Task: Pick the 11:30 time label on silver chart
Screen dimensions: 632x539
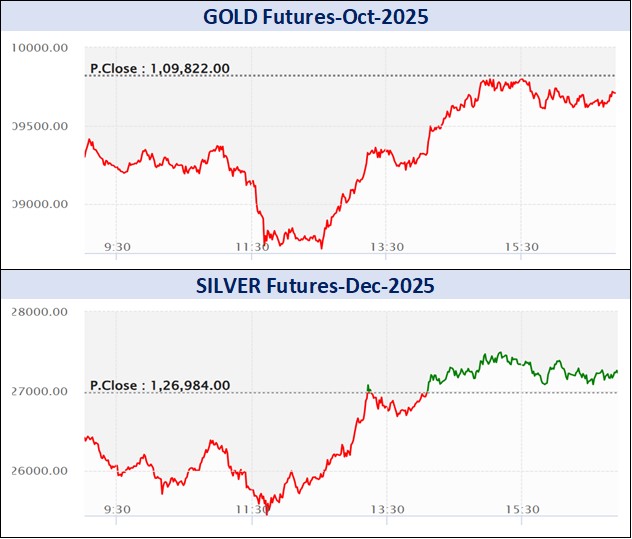Action: tap(251, 510)
